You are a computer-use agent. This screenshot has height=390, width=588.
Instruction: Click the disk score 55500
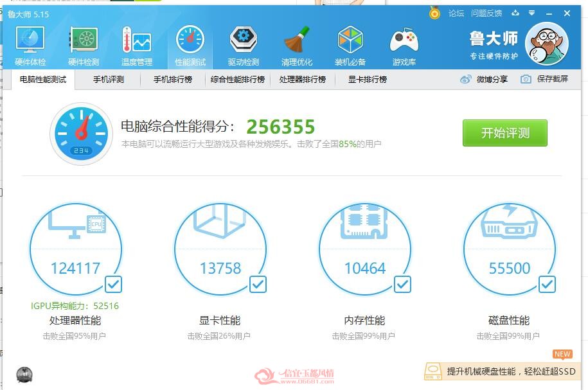pyautogui.click(x=510, y=268)
